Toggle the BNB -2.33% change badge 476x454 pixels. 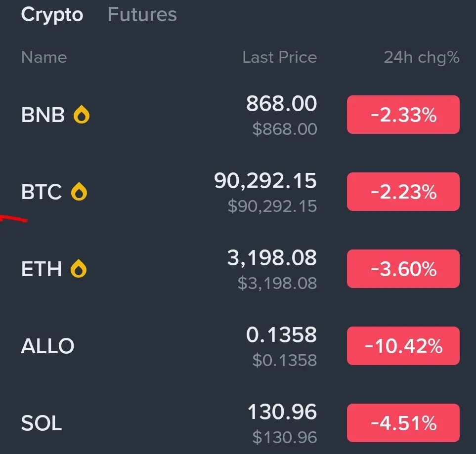pyautogui.click(x=403, y=115)
